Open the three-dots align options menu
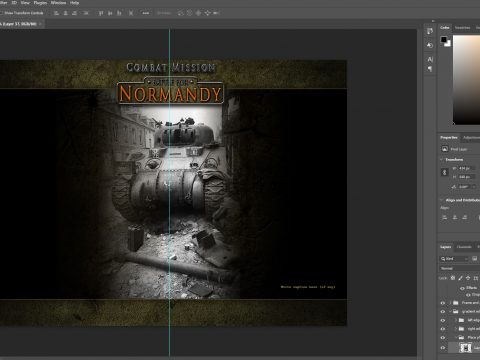Viewport: 480px width, 360px height. [146, 13]
